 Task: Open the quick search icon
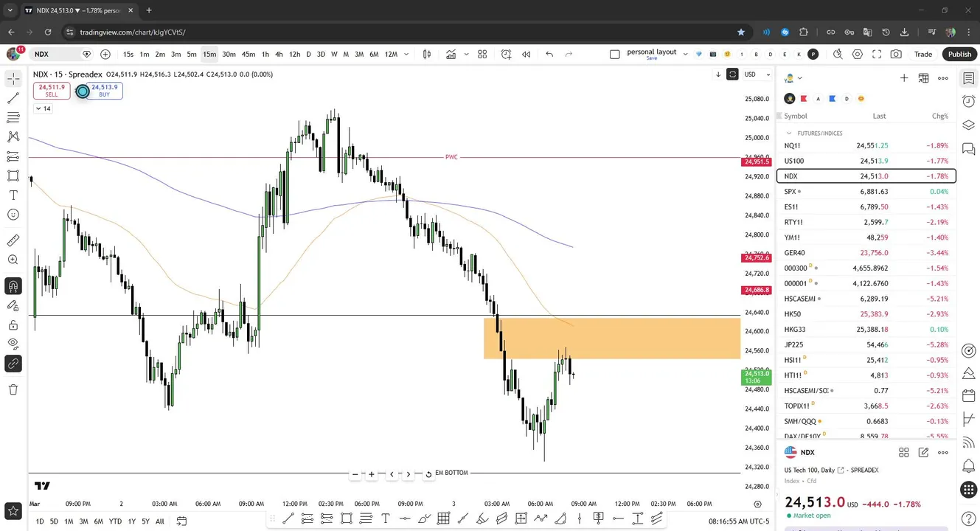point(838,54)
